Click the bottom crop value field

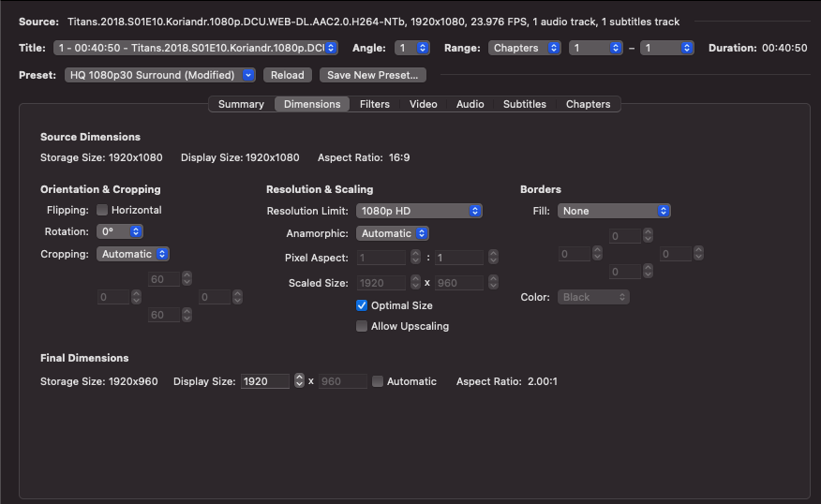[164, 315]
